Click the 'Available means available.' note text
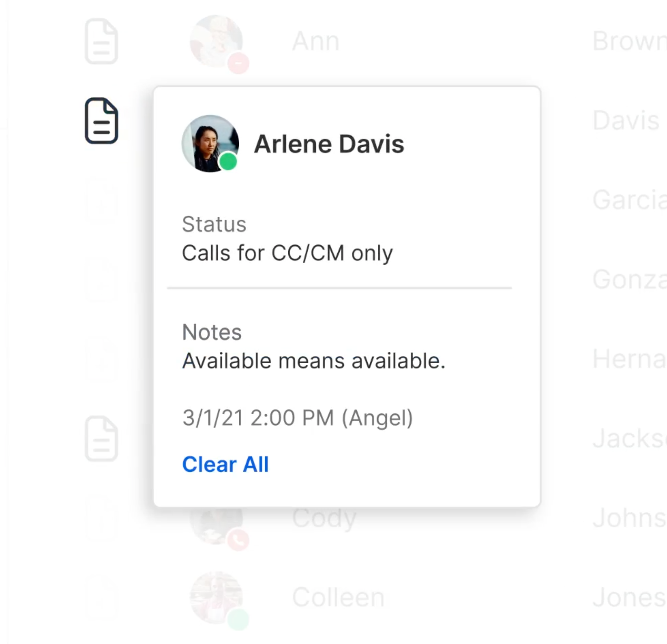The height and width of the screenshot is (644, 667). click(314, 361)
